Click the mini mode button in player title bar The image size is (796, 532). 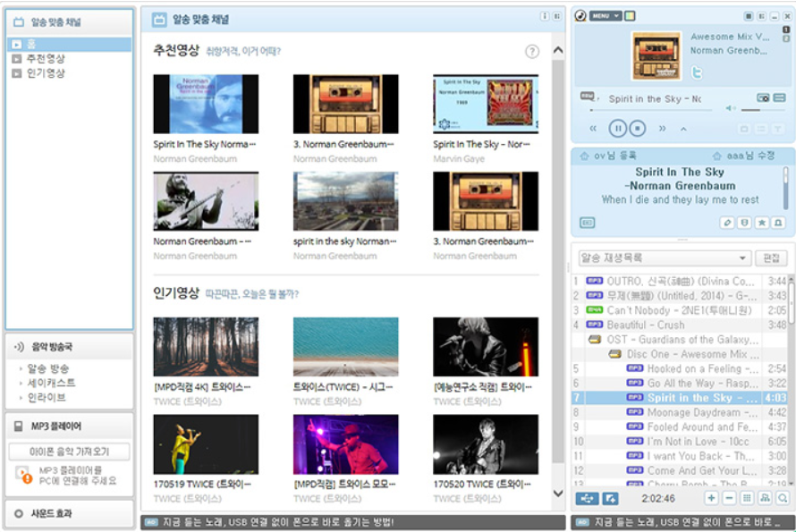point(749,16)
